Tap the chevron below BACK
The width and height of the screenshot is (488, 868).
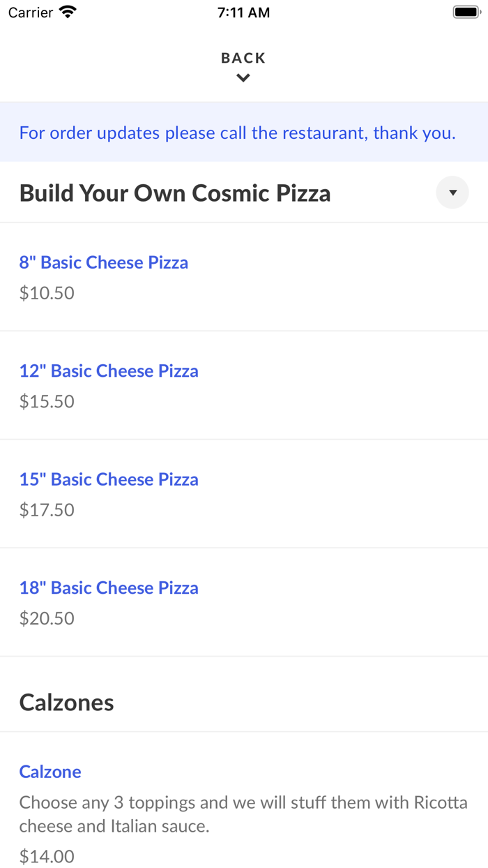pos(243,77)
